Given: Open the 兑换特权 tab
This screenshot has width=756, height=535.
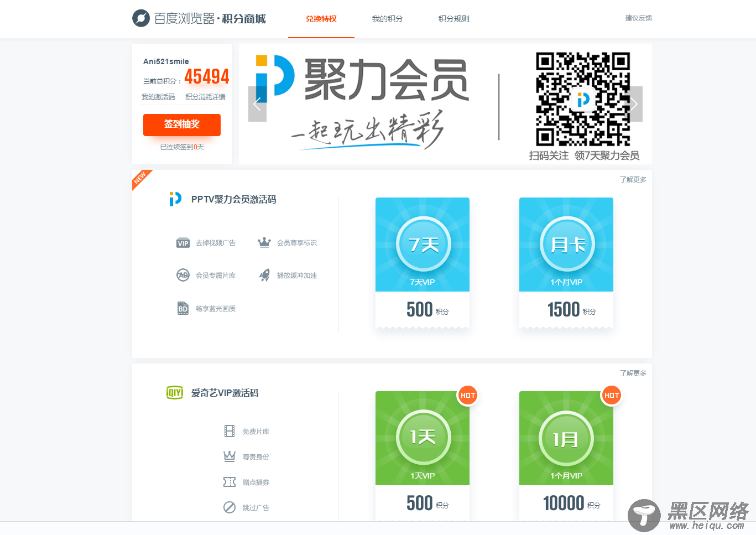Looking at the screenshot, I should [x=321, y=19].
